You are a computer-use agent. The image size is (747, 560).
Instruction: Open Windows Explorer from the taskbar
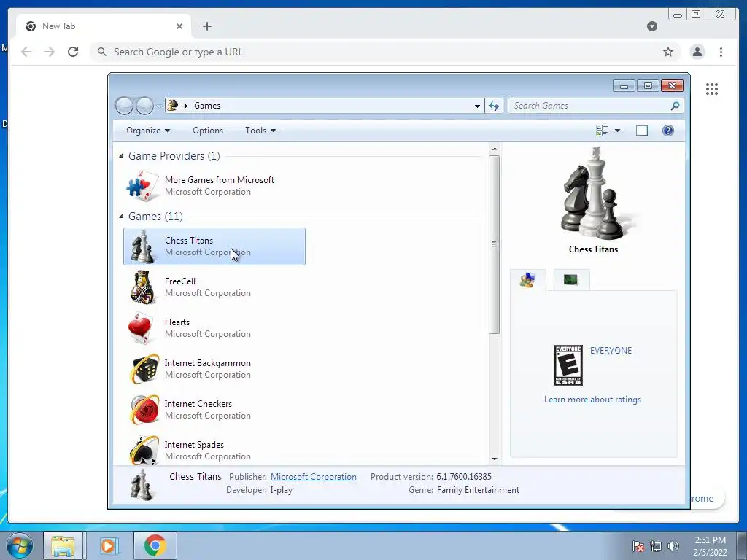(x=63, y=545)
